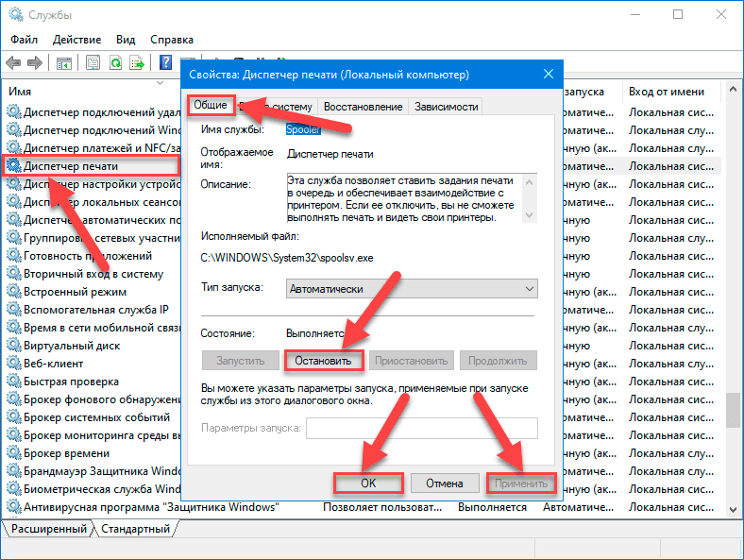Toggle the console tree pane toolbar icon
This screenshot has height=560, width=744.
64,62
